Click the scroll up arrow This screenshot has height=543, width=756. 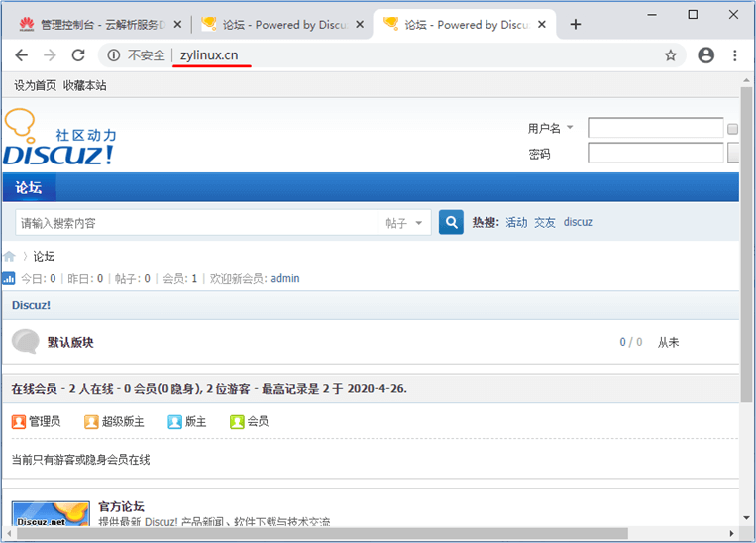click(746, 80)
